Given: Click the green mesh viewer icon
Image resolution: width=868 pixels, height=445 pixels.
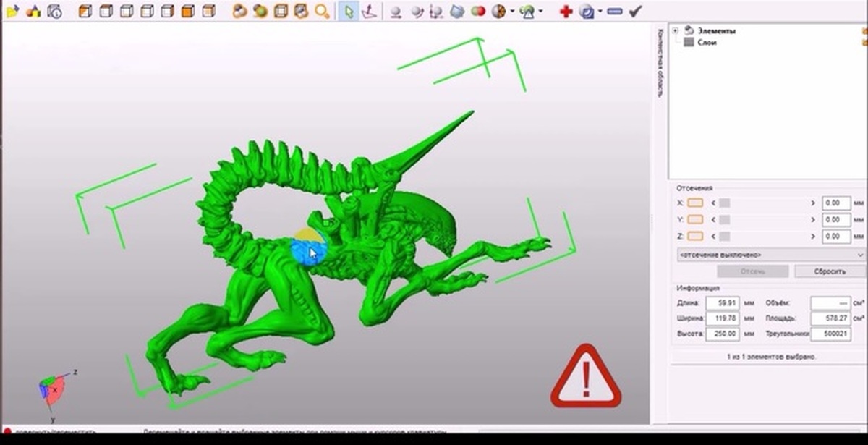Looking at the screenshot, I should (x=527, y=12).
